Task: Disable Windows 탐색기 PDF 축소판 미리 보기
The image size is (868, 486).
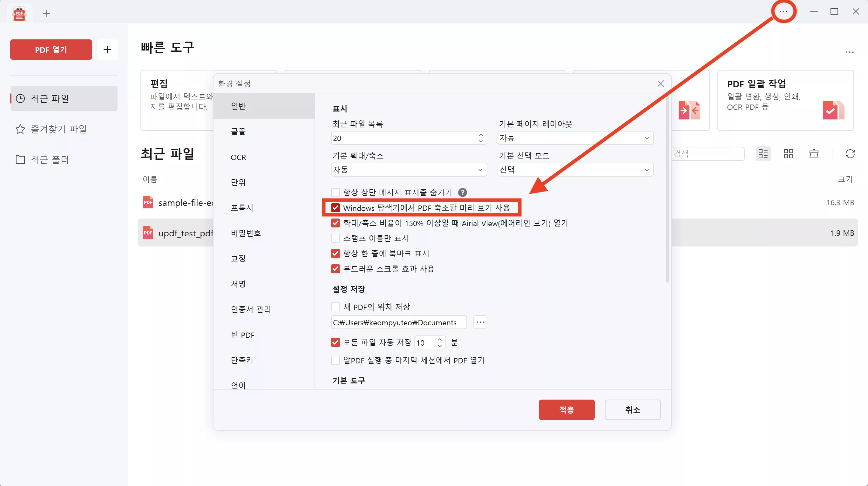Action: [335, 208]
